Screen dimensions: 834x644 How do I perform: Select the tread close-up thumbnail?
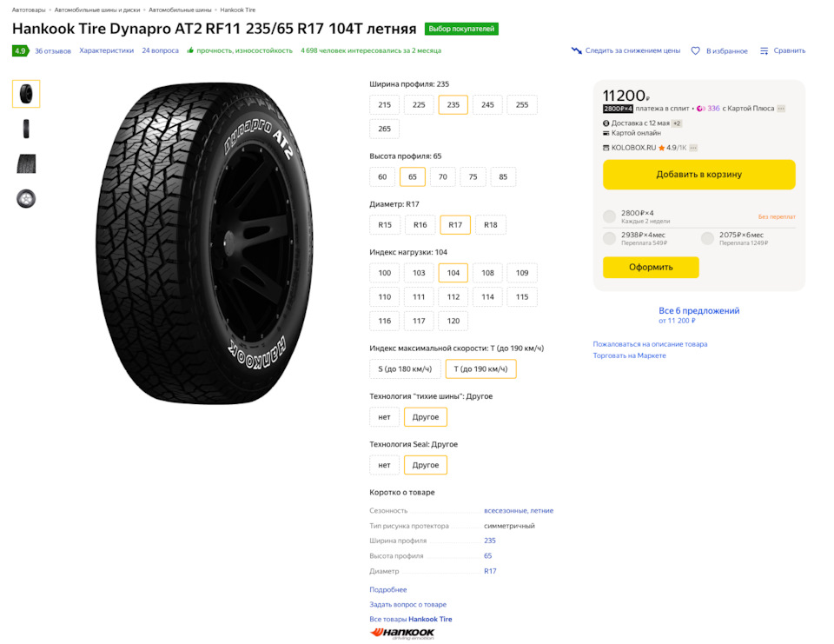point(26,164)
